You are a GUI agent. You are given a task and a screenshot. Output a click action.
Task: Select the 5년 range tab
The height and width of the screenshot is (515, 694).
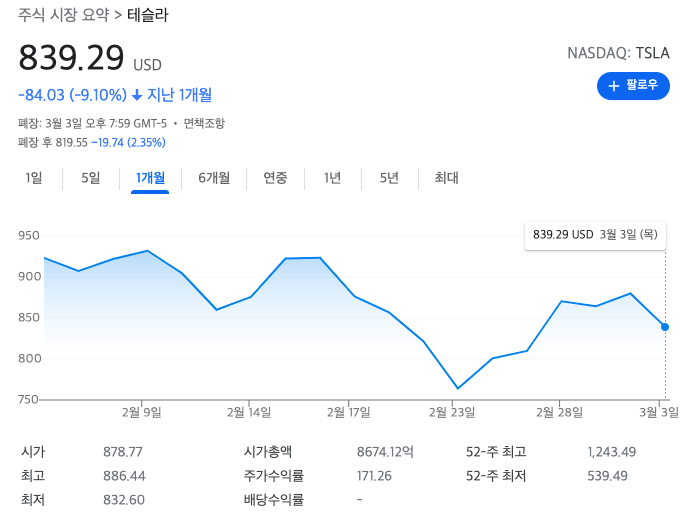click(x=389, y=178)
